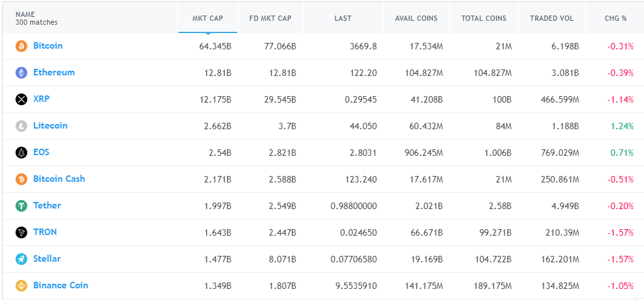Sort by AVAIL COINS column header
The image size is (644, 300).
point(416,18)
